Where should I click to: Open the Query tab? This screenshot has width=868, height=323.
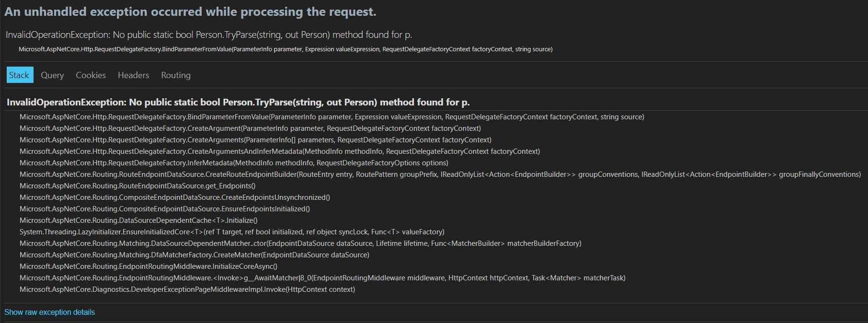(x=52, y=75)
